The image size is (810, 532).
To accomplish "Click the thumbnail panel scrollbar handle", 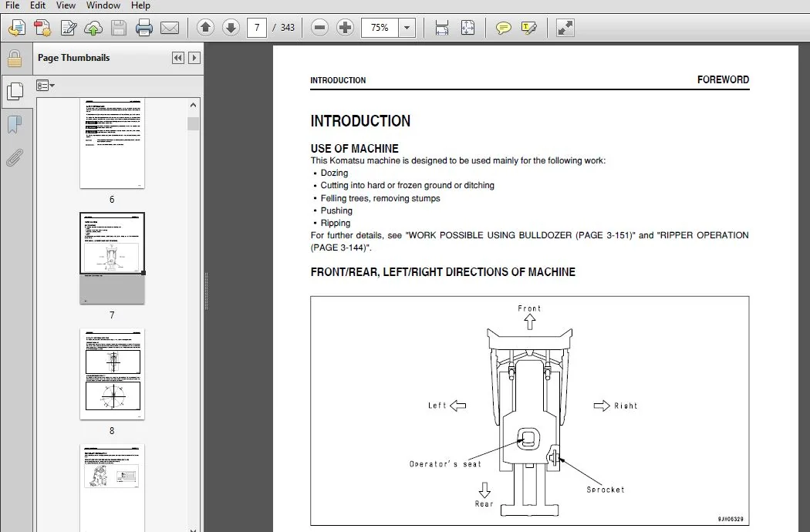I will (193, 124).
